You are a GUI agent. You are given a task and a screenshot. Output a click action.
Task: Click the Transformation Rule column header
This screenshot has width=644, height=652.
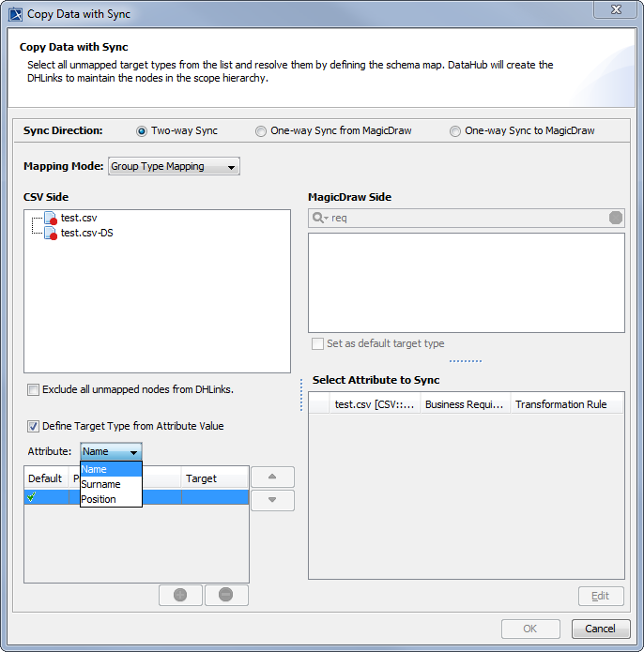pyautogui.click(x=567, y=404)
